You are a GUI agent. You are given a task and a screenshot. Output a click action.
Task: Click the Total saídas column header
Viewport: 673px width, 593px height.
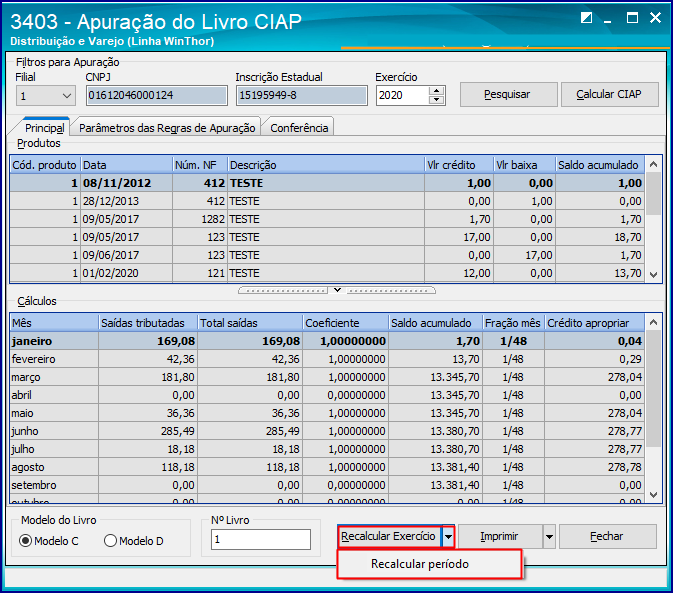[250, 323]
